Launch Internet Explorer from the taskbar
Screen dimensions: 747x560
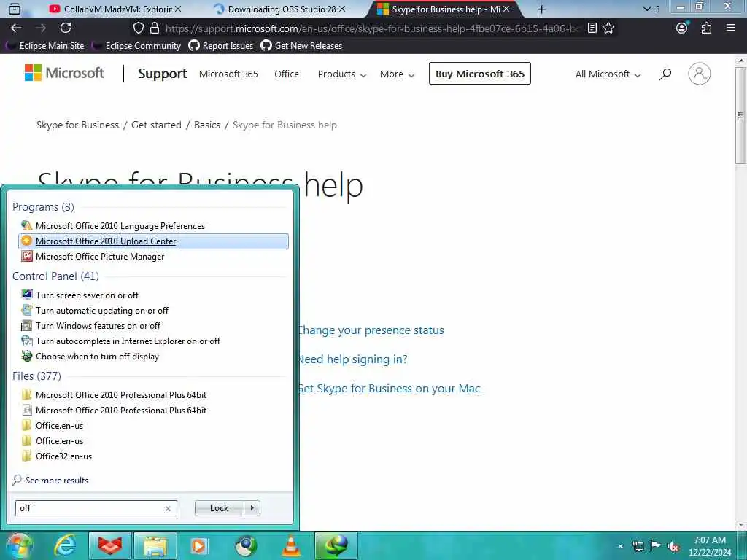[x=65, y=545]
